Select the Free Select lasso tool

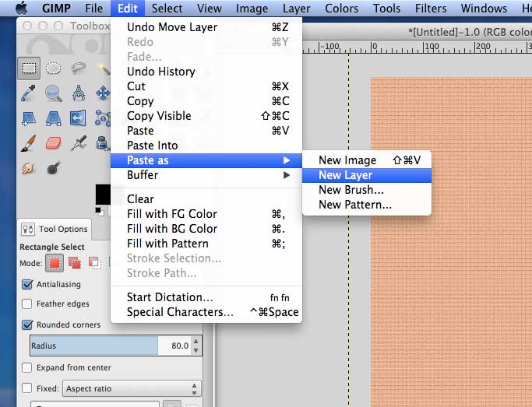pyautogui.click(x=79, y=68)
